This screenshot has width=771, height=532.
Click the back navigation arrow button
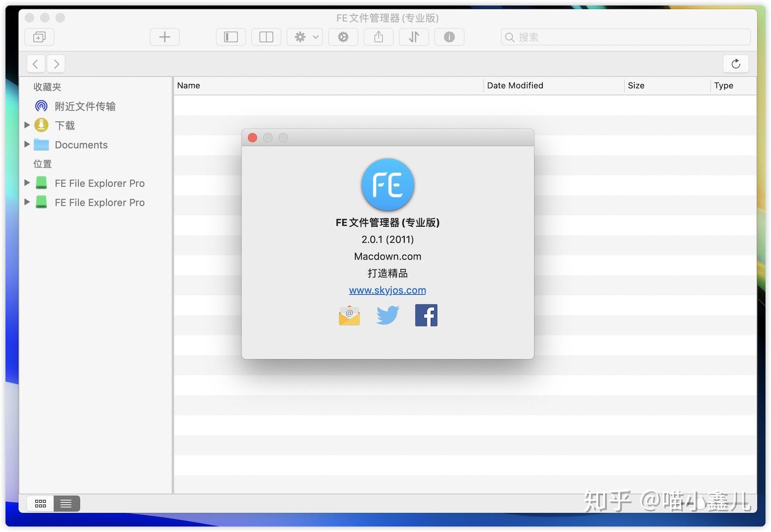click(36, 64)
